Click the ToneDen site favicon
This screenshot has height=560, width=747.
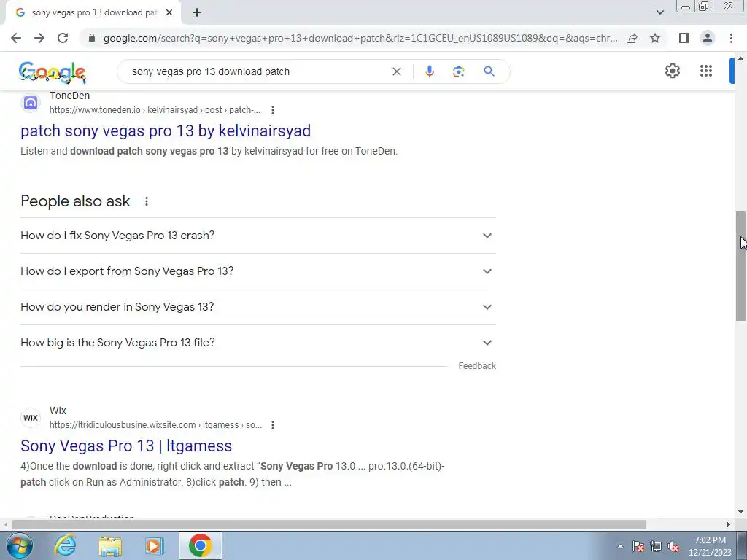pos(31,102)
